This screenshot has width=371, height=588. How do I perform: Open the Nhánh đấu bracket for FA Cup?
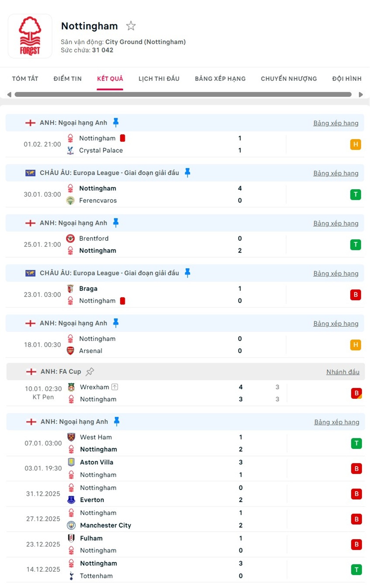point(342,372)
